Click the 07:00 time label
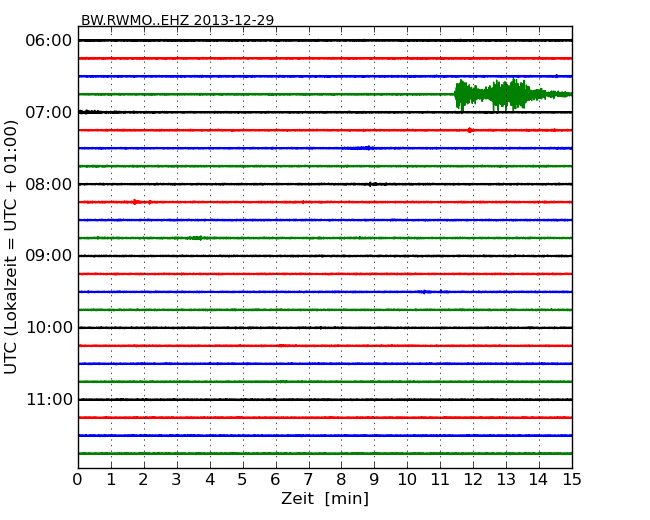 [x=49, y=112]
